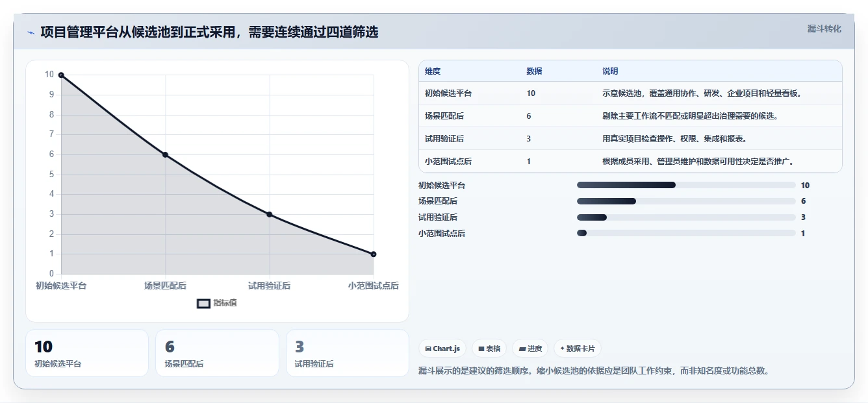
Task: Select the 场景匹配后 table row cell
Action: coord(444,116)
